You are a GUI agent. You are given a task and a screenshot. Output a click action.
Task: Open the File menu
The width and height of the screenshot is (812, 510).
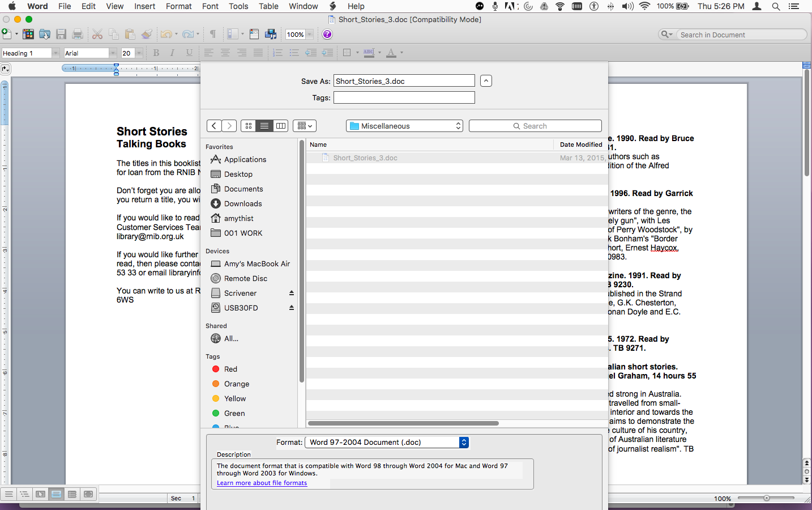(x=65, y=6)
